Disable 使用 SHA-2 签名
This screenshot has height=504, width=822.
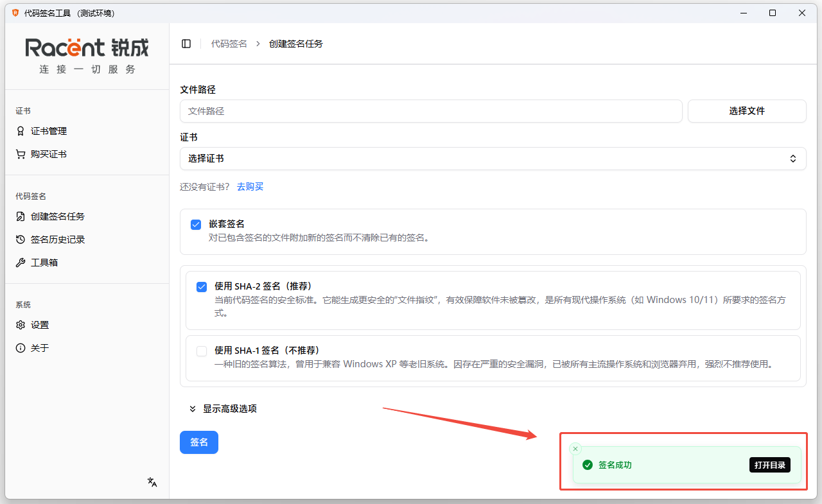coord(201,286)
